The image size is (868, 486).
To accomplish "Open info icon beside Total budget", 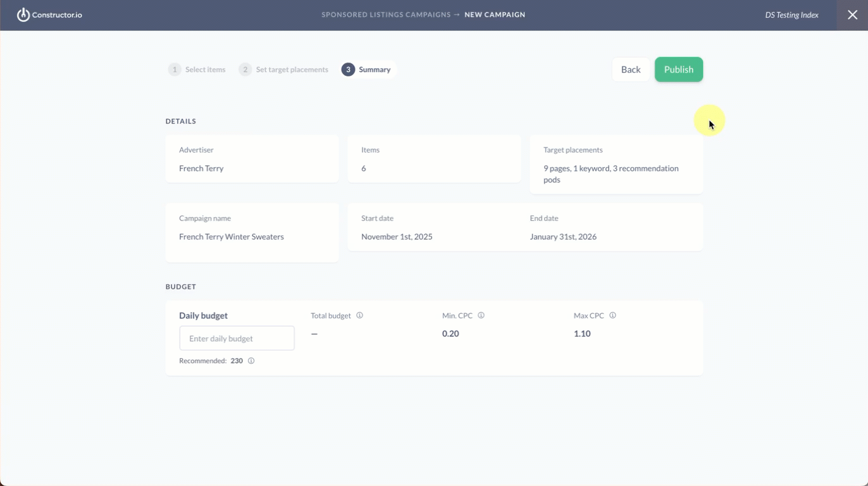I will pos(359,315).
